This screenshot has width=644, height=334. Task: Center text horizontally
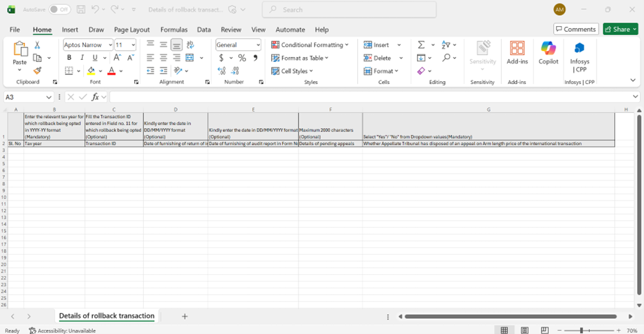pyautogui.click(x=164, y=58)
